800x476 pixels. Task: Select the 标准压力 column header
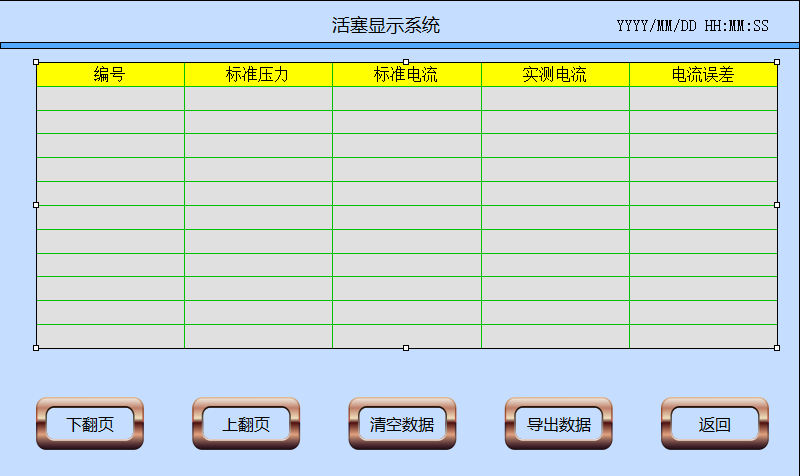(258, 75)
